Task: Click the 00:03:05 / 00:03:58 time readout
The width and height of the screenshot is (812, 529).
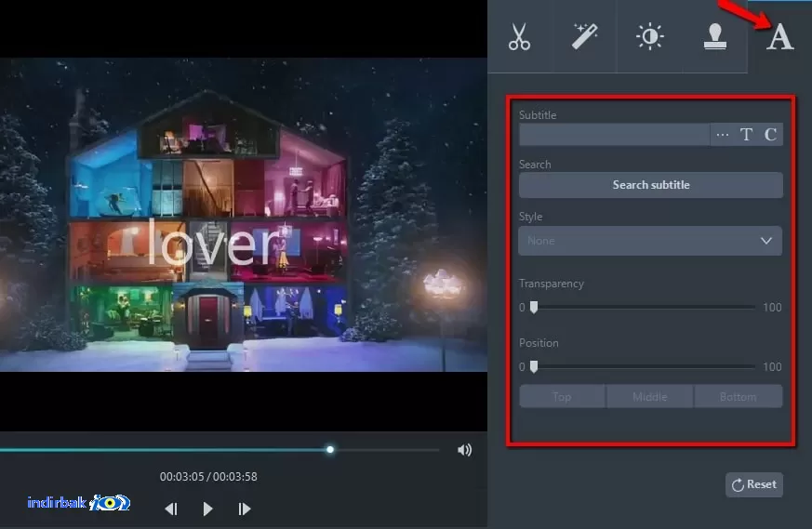Action: tap(208, 477)
